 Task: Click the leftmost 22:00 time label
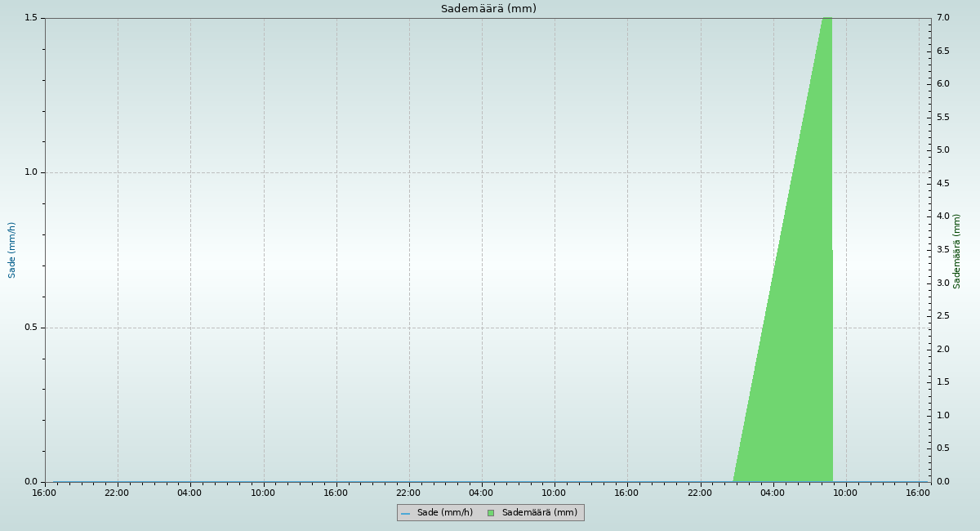(x=117, y=493)
